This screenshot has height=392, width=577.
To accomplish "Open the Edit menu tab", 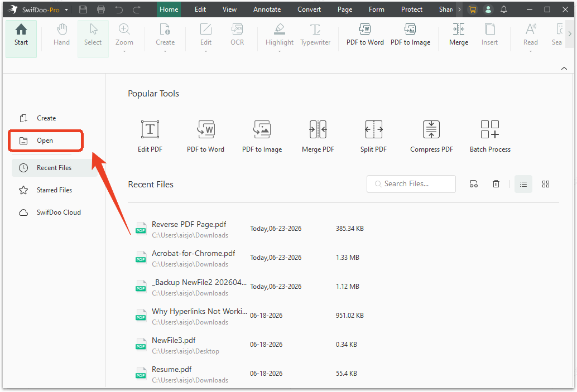I will (x=200, y=9).
